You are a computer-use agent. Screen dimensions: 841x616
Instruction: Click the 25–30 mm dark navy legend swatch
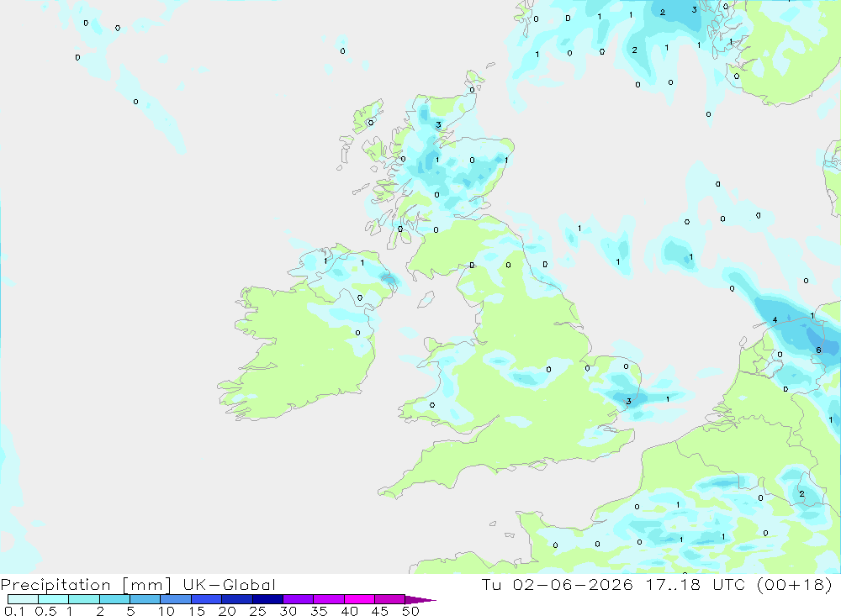pos(267,599)
